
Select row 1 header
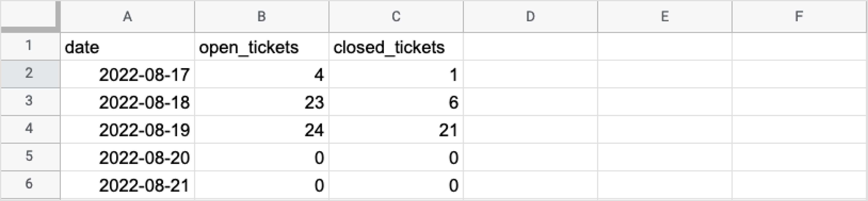pyautogui.click(x=30, y=46)
